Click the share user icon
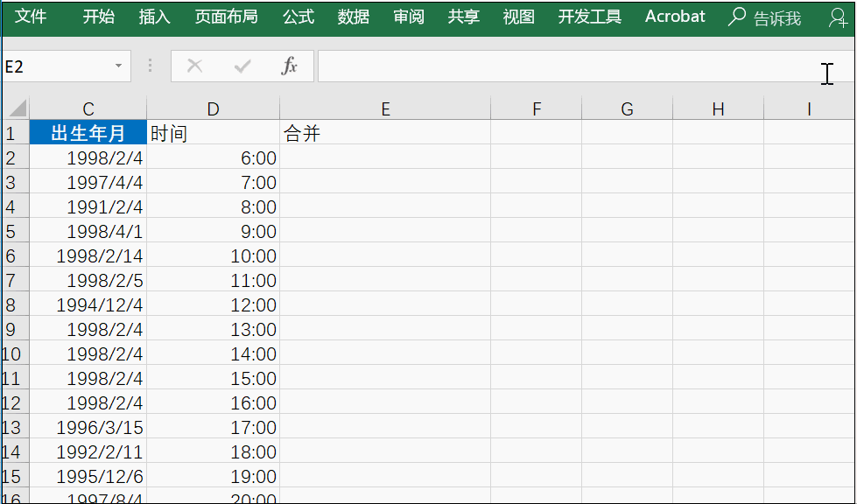This screenshot has height=504, width=857. 838,18
